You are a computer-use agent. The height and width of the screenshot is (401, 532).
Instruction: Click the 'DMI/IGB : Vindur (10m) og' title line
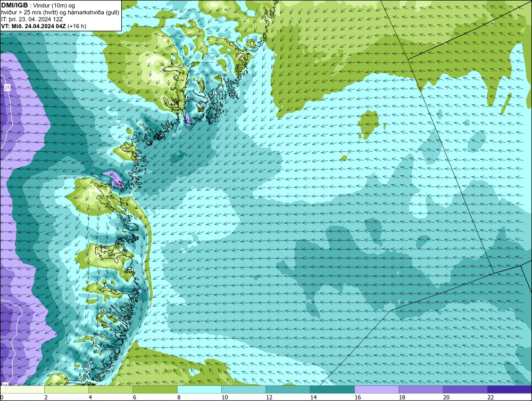click(x=38, y=5)
